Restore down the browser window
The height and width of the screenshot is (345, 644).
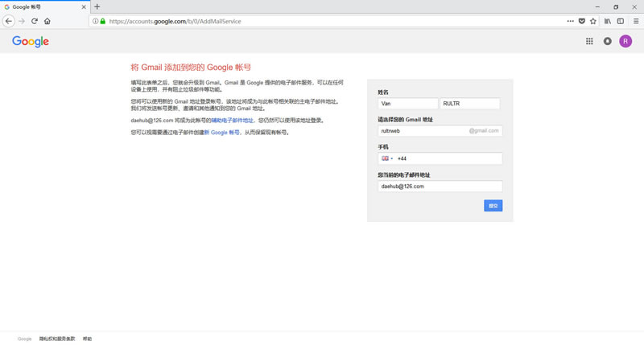point(616,7)
